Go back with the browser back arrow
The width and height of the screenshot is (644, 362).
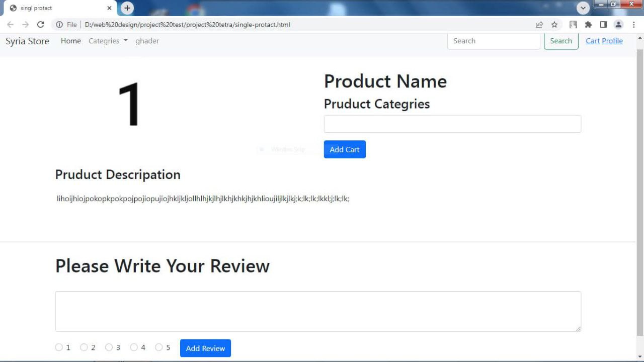coord(10,25)
